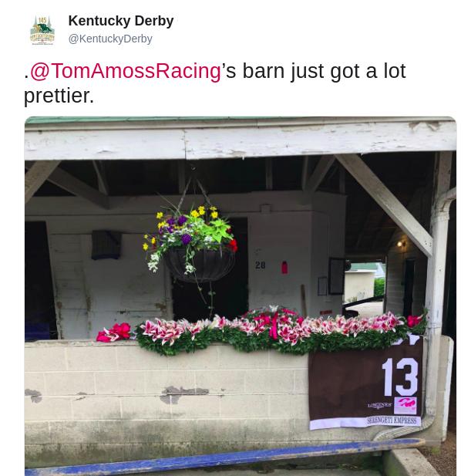This screenshot has height=476, width=471.
Task: Click the pink ribbon in garland center
Action: click(274, 326)
